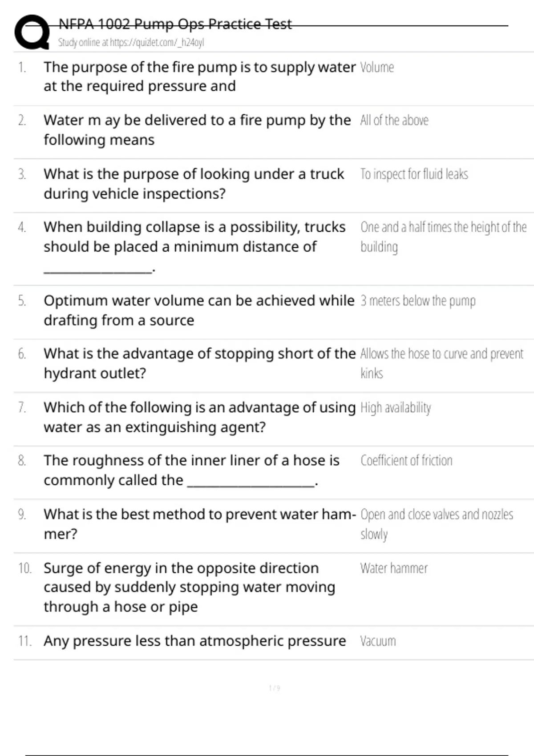This screenshot has width=534, height=756.
Task: Click the Quizlet Q logo icon
Action: click(x=32, y=32)
